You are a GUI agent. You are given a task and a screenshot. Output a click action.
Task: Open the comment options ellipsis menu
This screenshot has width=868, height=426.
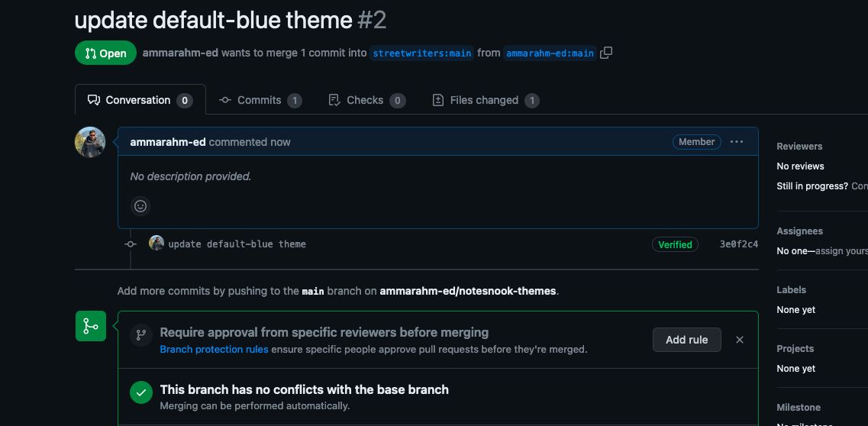(737, 142)
